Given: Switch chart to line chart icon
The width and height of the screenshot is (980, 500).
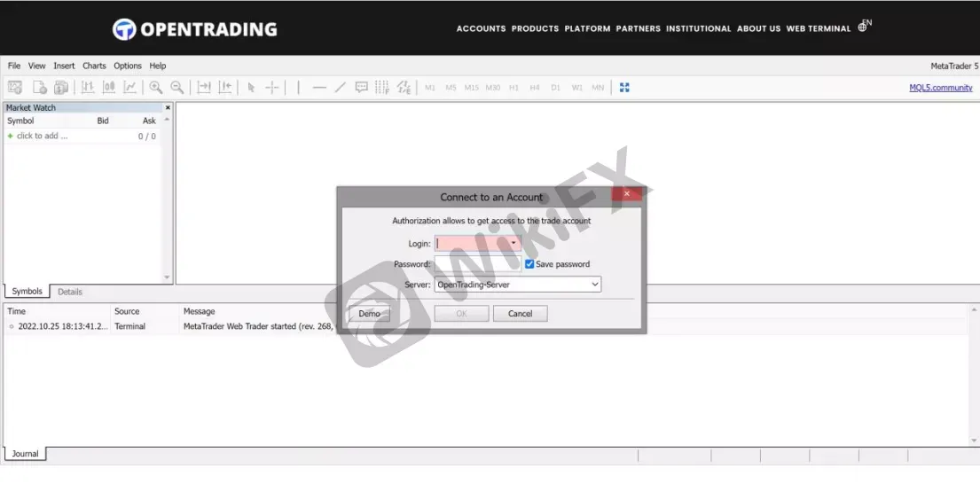Looking at the screenshot, I should [x=130, y=88].
